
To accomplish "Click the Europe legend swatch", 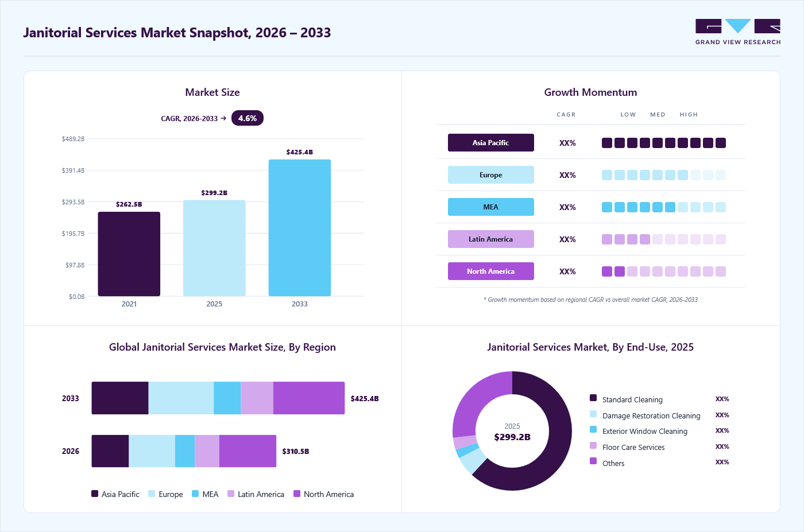I will (x=152, y=494).
